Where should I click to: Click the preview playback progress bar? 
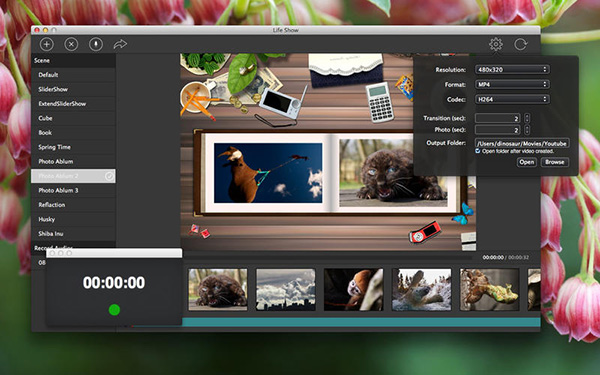(x=329, y=258)
